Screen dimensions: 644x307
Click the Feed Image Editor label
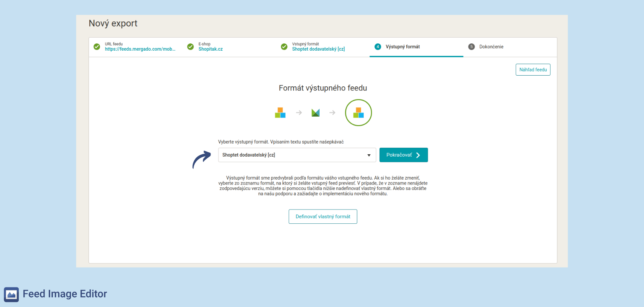point(65,294)
